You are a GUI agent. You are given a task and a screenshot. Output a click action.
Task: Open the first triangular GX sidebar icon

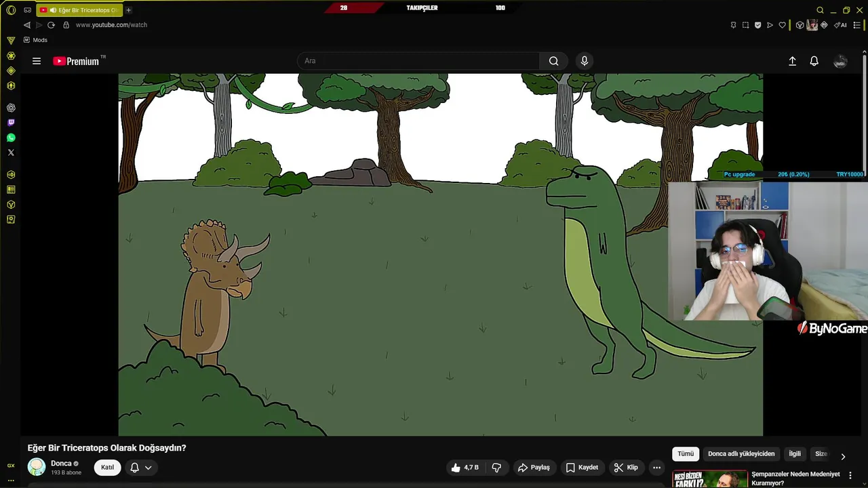click(x=11, y=41)
